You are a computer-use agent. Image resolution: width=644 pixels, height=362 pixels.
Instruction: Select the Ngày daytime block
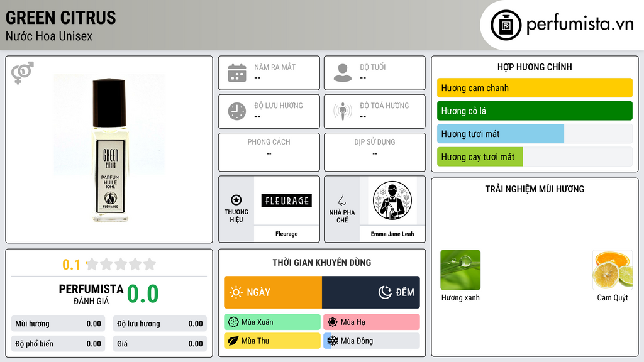point(273,292)
